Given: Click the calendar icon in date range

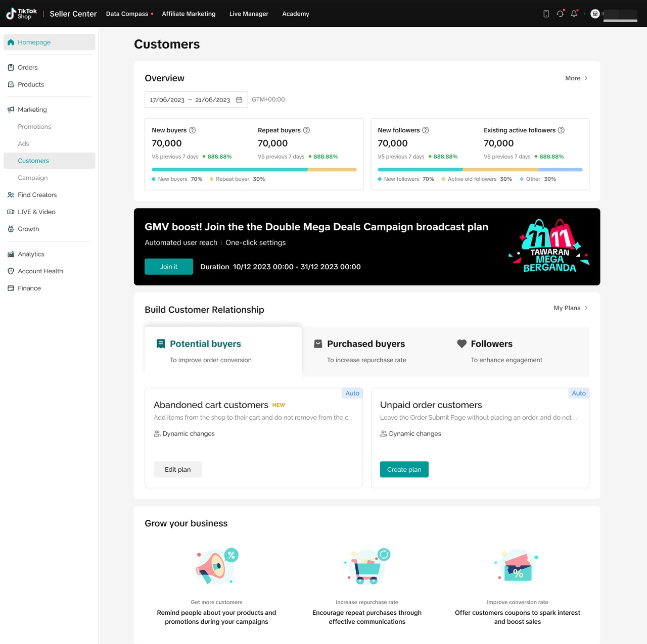Looking at the screenshot, I should 239,100.
